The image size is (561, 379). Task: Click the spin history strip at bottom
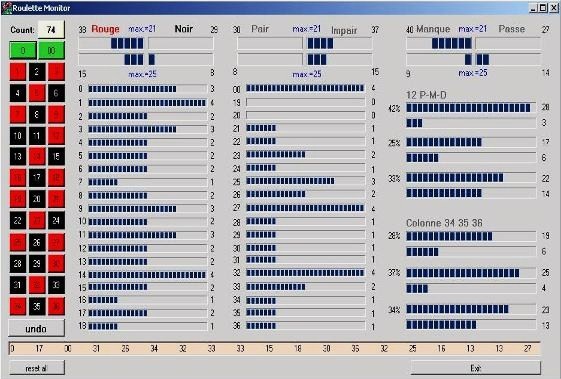[x=274, y=348]
